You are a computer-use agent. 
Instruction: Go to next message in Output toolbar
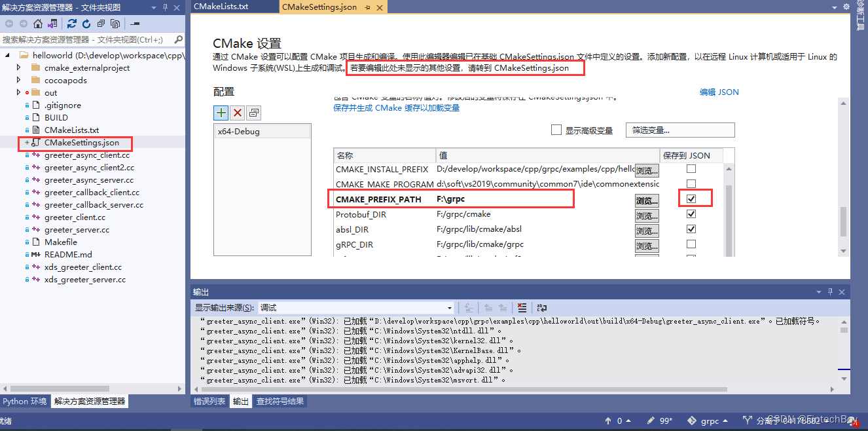point(502,307)
